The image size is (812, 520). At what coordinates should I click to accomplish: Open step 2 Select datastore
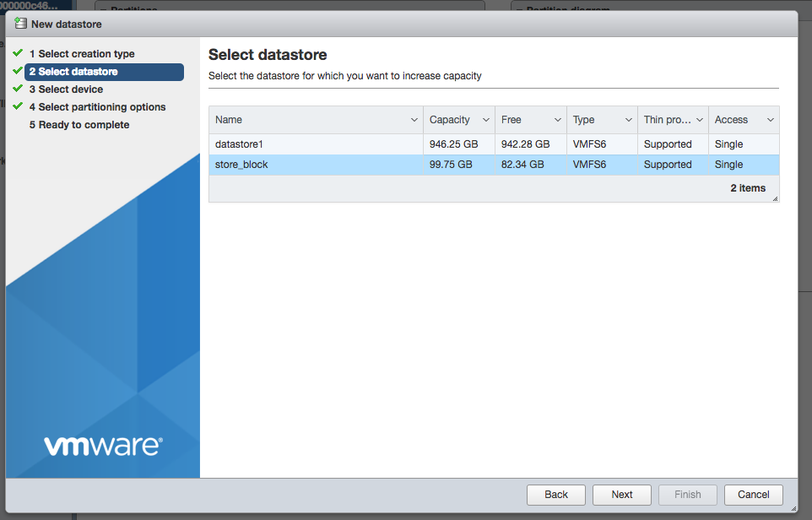coord(104,72)
